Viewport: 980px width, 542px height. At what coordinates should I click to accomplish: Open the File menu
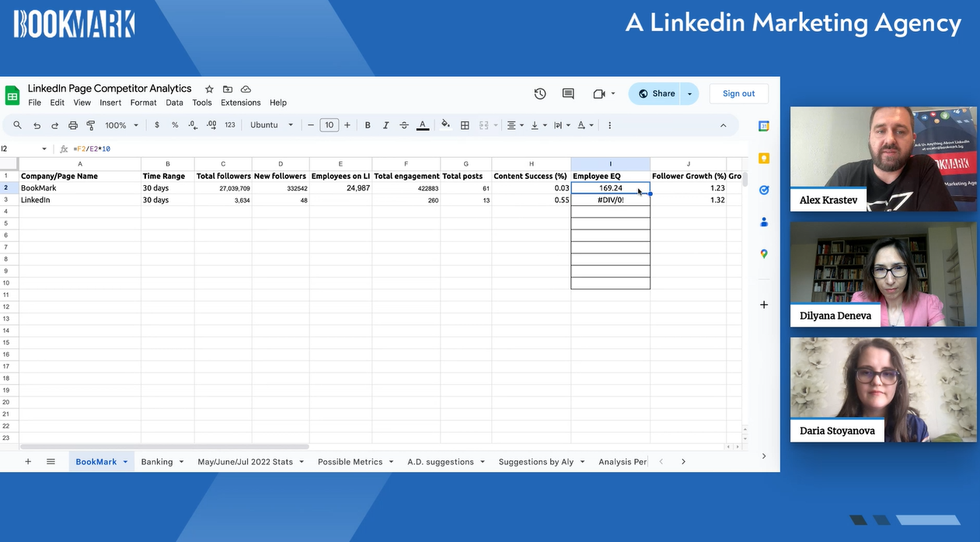pos(35,103)
